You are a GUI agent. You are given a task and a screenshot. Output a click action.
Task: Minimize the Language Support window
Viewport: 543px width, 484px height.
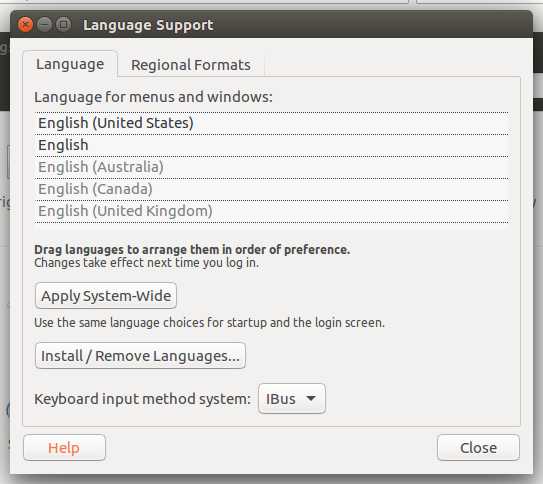click(x=44, y=25)
